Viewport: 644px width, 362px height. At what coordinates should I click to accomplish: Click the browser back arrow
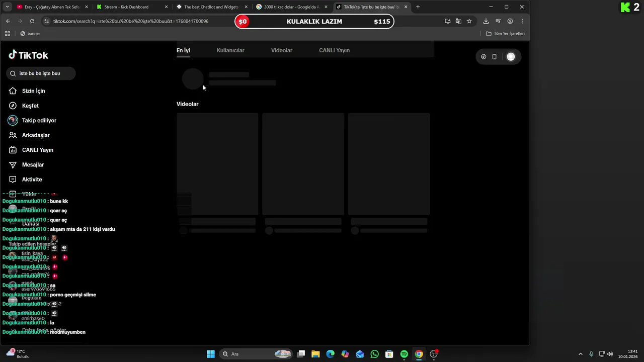8,21
